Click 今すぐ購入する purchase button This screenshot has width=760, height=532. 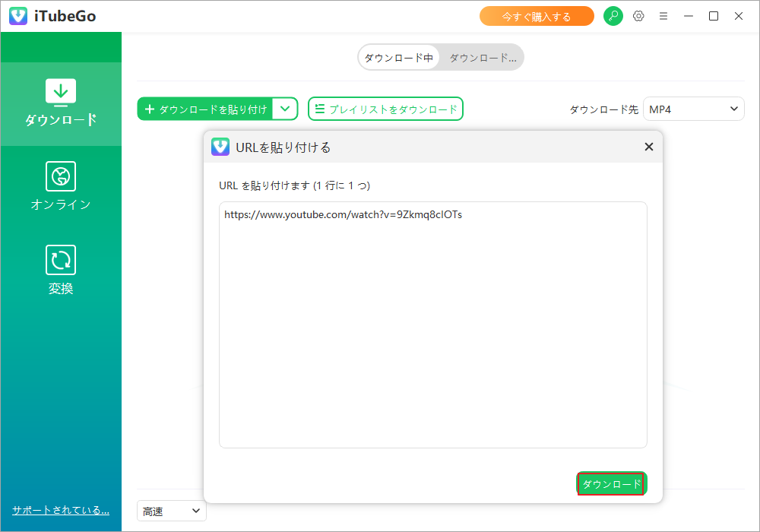tap(537, 17)
